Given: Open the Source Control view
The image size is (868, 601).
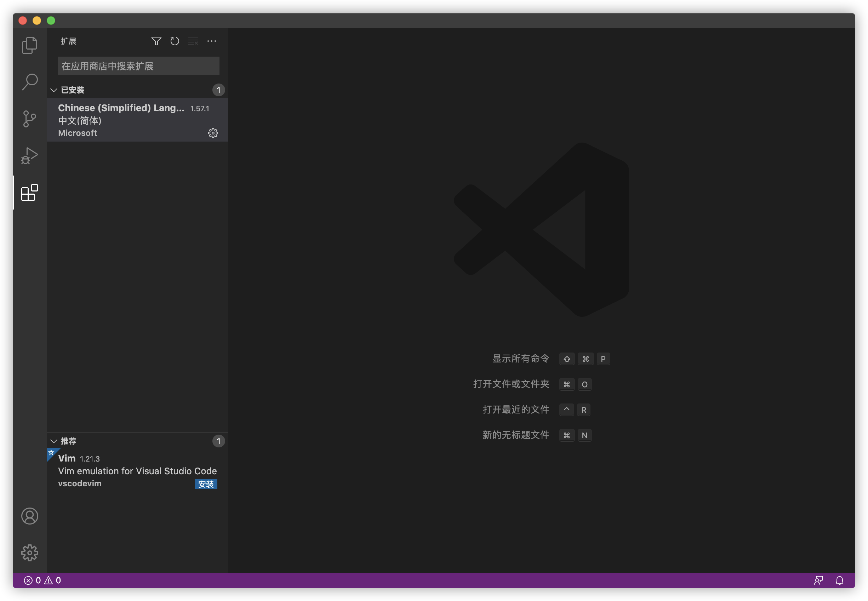Looking at the screenshot, I should [29, 119].
